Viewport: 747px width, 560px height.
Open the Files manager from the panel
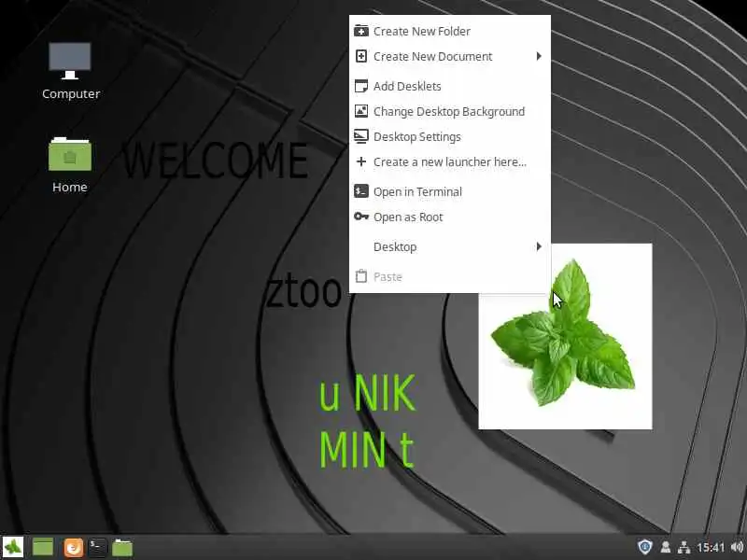coord(122,548)
